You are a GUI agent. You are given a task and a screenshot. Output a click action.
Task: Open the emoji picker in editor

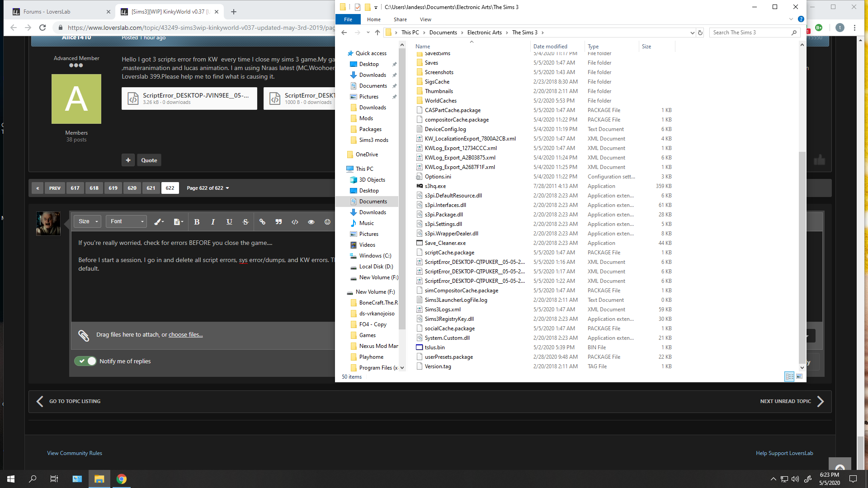(327, 222)
